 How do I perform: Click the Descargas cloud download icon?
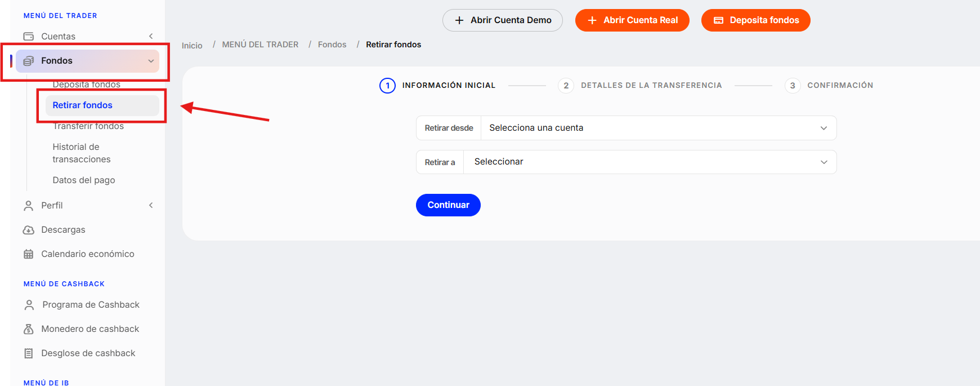29,230
